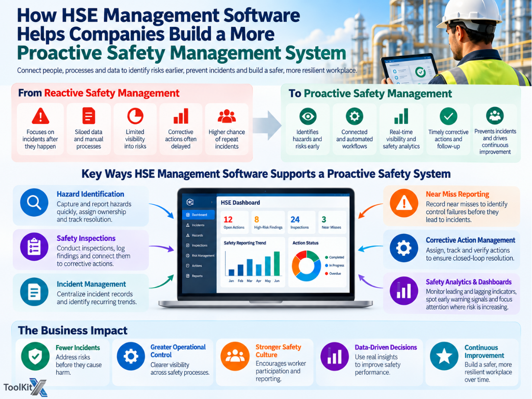Click the 'Action Status' heading
The width and height of the screenshot is (532, 399).
click(305, 243)
